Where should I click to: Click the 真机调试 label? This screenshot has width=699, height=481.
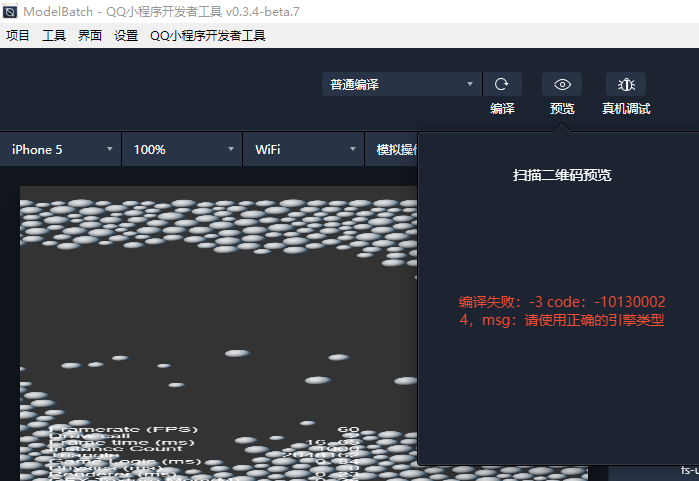[626, 108]
